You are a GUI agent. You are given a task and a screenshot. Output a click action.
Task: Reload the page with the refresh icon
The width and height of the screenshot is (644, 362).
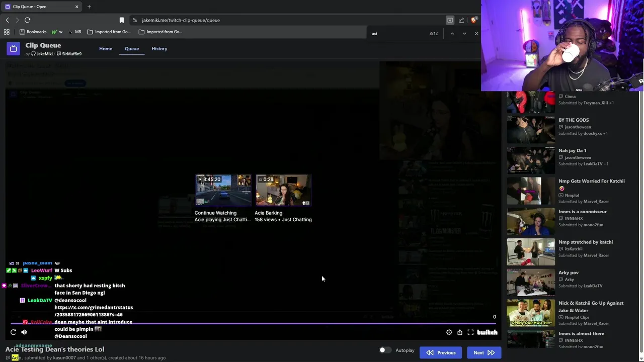click(27, 20)
